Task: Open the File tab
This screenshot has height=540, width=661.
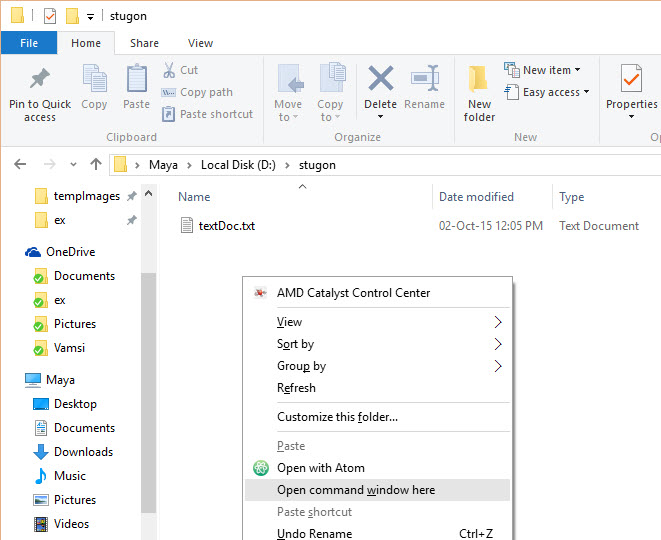Action: 29,43
